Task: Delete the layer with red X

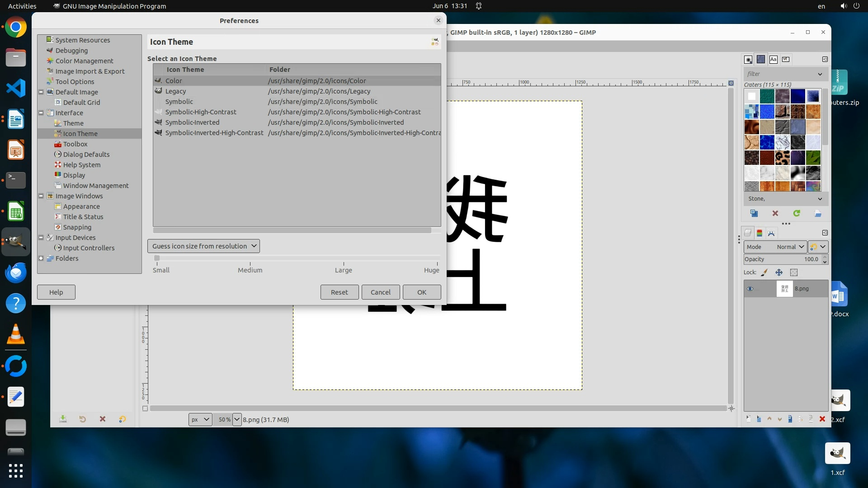Action: tap(822, 419)
